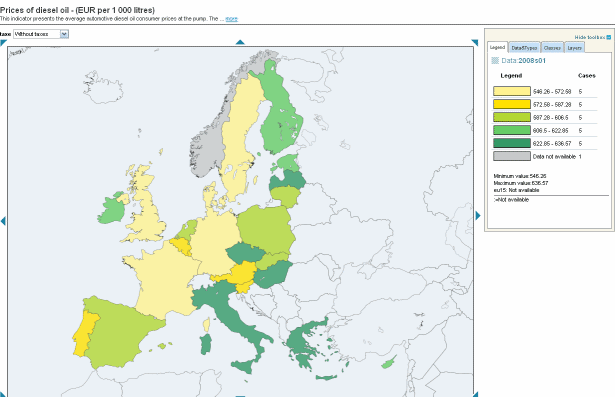Viewport: 615px width, 397px height.
Task: Select the green 606.5 - 622.85 swatch
Action: pos(512,130)
